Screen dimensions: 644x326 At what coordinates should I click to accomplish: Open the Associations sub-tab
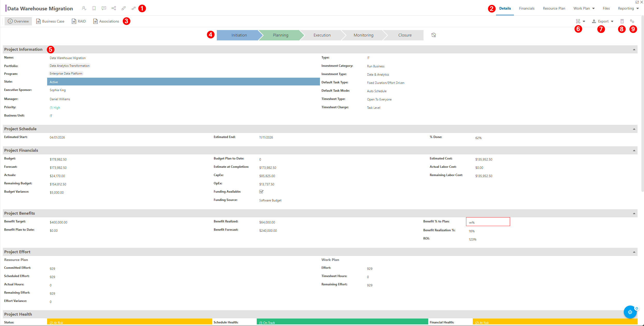[106, 21]
